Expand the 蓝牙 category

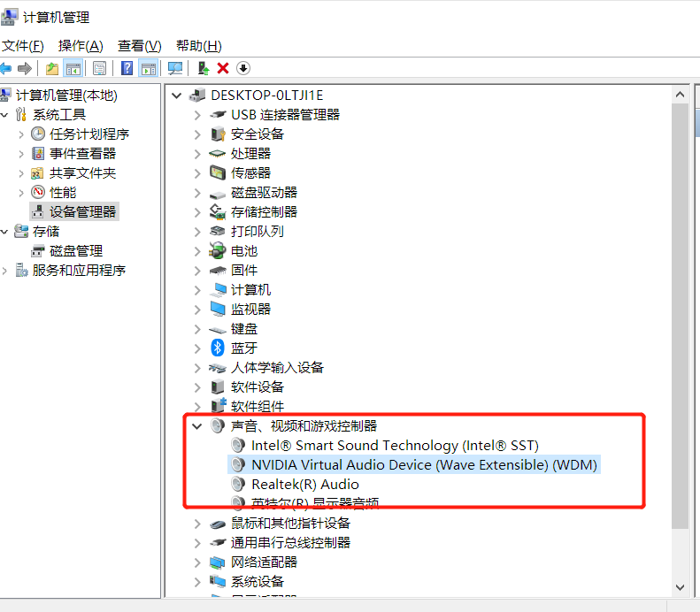pyautogui.click(x=197, y=348)
